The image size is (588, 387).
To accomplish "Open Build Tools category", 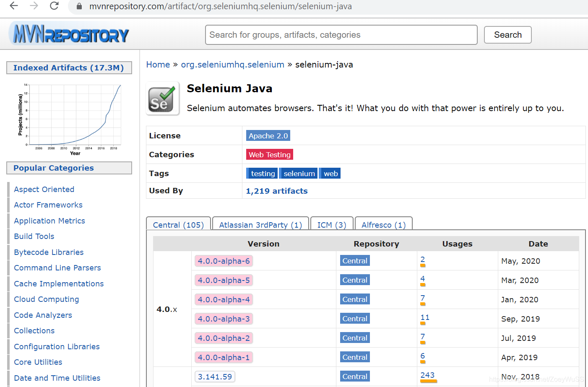I will (x=34, y=236).
